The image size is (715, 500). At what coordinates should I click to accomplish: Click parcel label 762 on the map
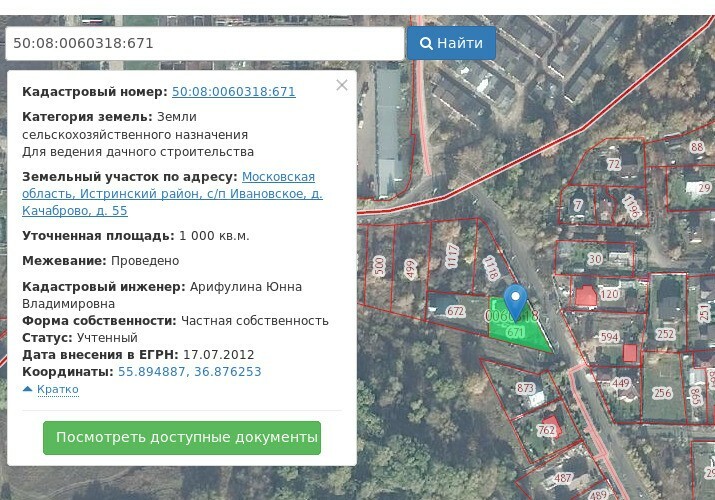pos(546,430)
